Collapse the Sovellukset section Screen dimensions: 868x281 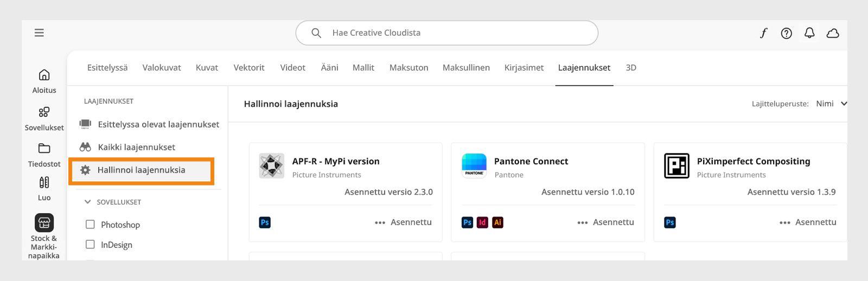point(87,202)
